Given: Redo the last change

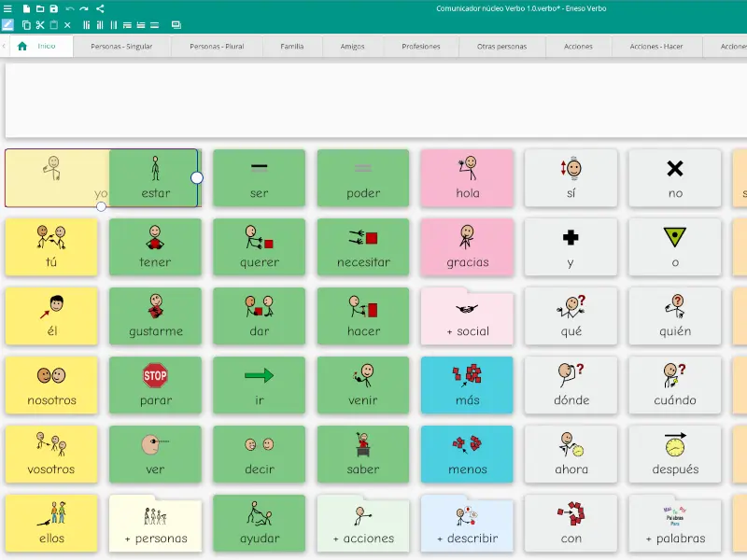Looking at the screenshot, I should tap(83, 8).
